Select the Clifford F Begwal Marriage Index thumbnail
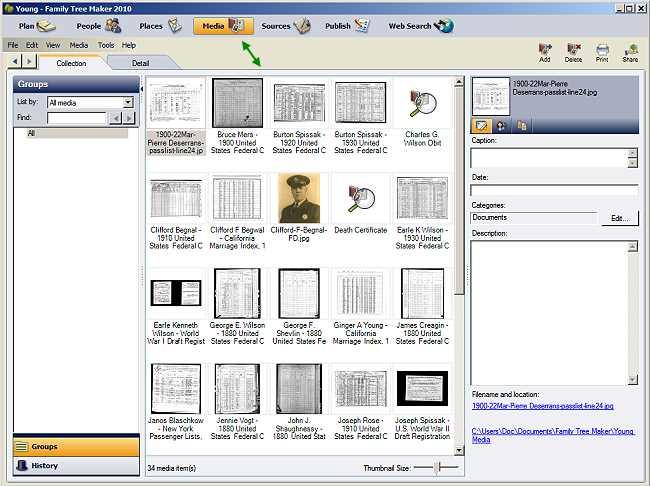650x486 pixels. coord(237,199)
